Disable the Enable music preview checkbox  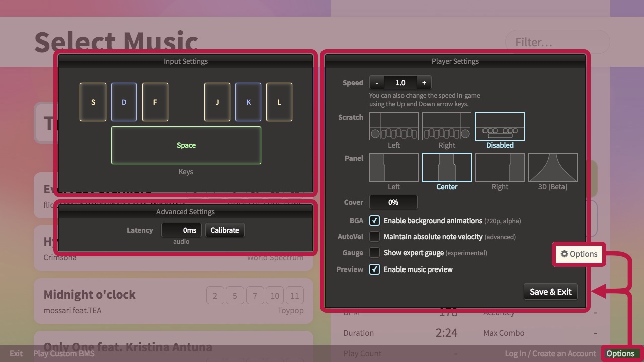pyautogui.click(x=374, y=269)
